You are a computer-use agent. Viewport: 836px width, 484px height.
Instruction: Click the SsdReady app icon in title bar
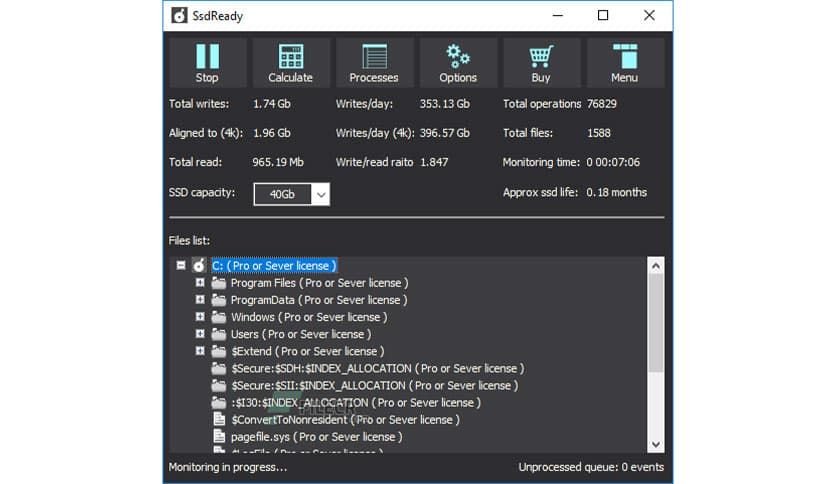pyautogui.click(x=179, y=15)
